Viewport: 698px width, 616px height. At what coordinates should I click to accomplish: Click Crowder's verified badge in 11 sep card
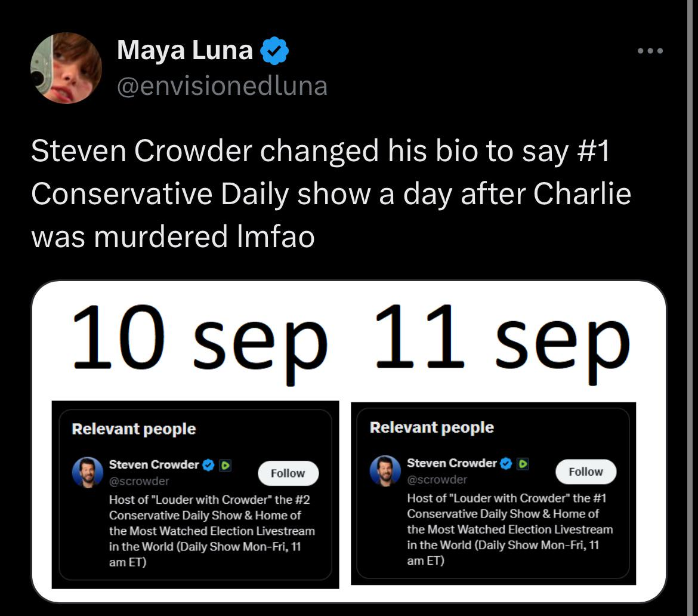point(506,463)
